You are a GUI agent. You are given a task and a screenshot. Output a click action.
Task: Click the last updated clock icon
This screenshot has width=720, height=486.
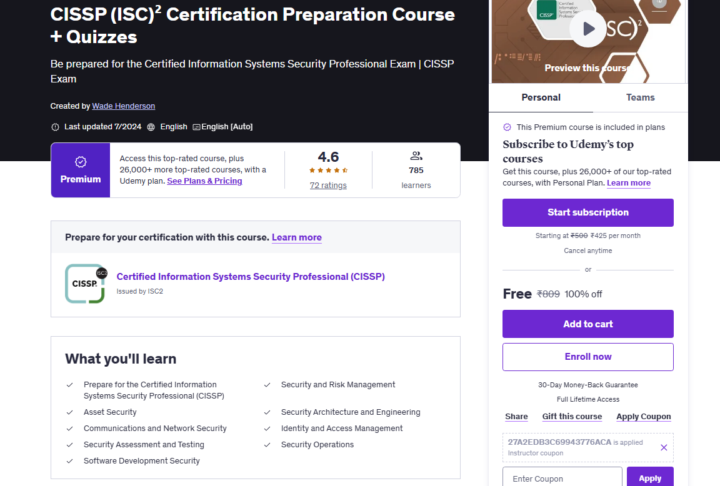point(55,127)
